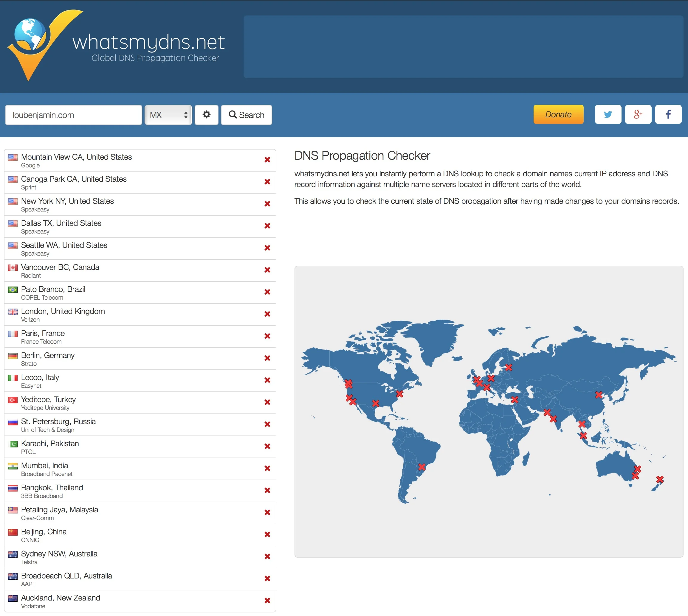The height and width of the screenshot is (616, 688).
Task: Select St. Petersburg, Russia text
Action: pos(58,421)
